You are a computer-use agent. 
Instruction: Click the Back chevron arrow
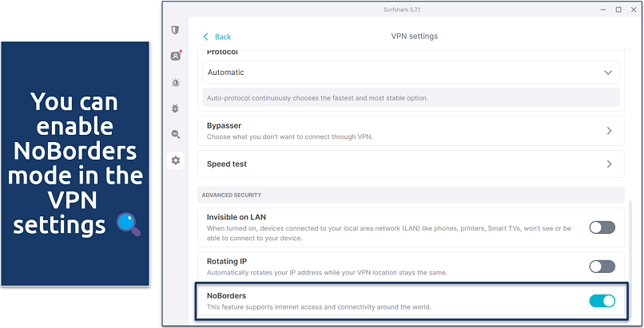pyautogui.click(x=206, y=37)
